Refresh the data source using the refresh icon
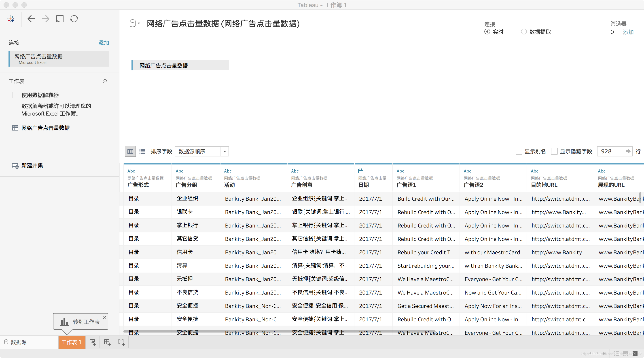 74,19
